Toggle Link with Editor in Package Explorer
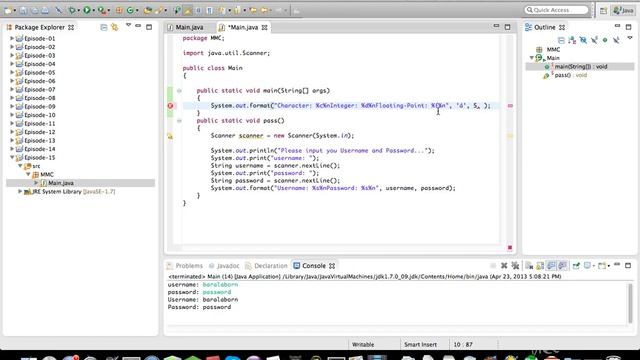The height and width of the screenshot is (360, 640). click(x=115, y=27)
